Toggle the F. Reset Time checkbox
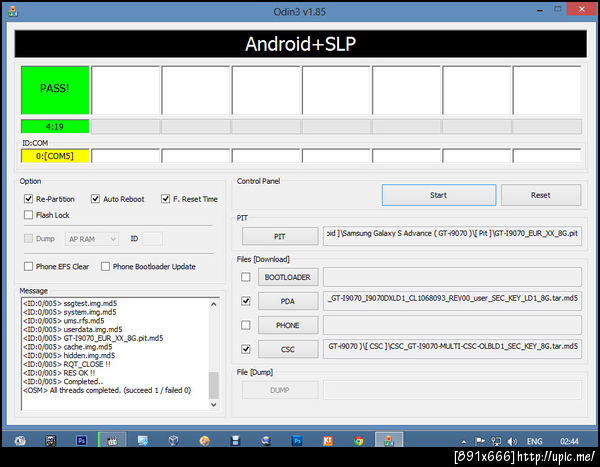This screenshot has width=600, height=467. coord(165,199)
